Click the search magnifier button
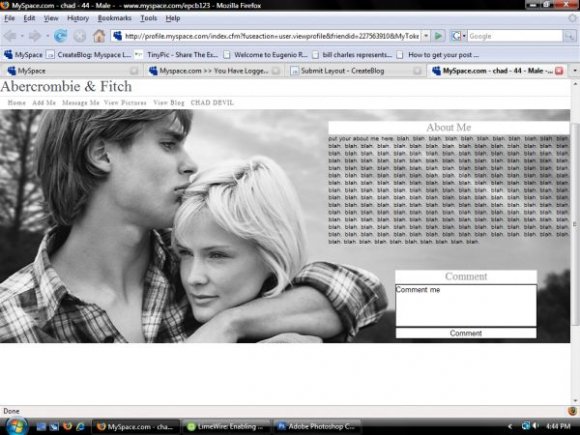580x435 pixels. pos(569,36)
